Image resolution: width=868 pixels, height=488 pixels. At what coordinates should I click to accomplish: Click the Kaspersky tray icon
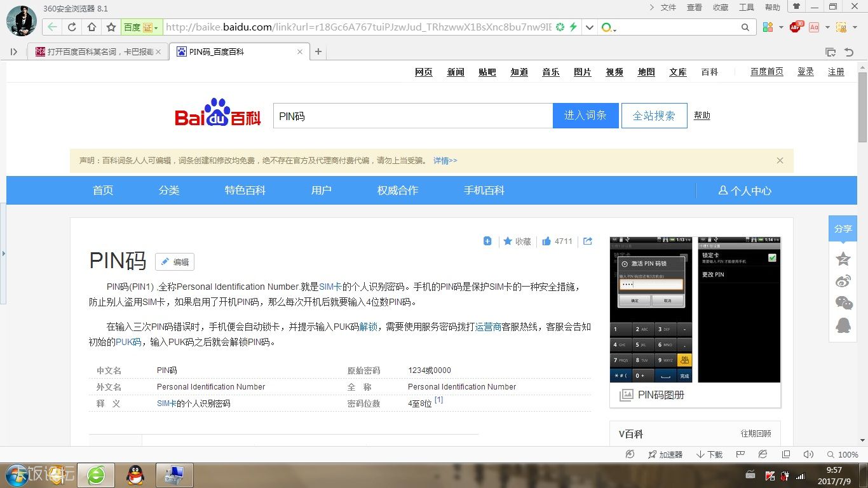tap(770, 476)
